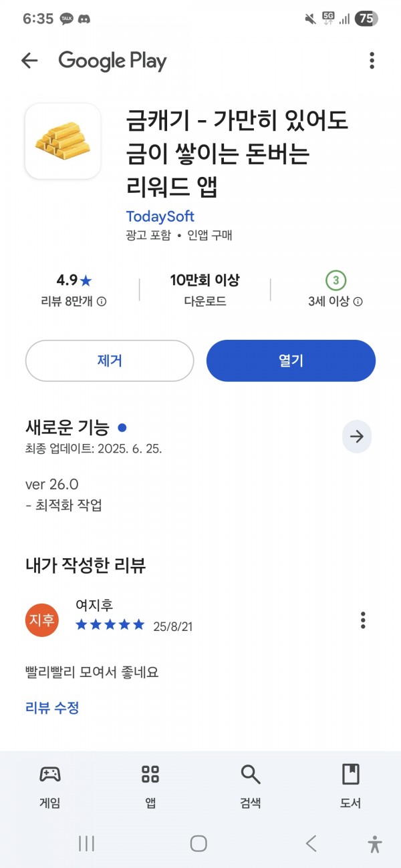Open the 검색 search tab

[x=251, y=787]
